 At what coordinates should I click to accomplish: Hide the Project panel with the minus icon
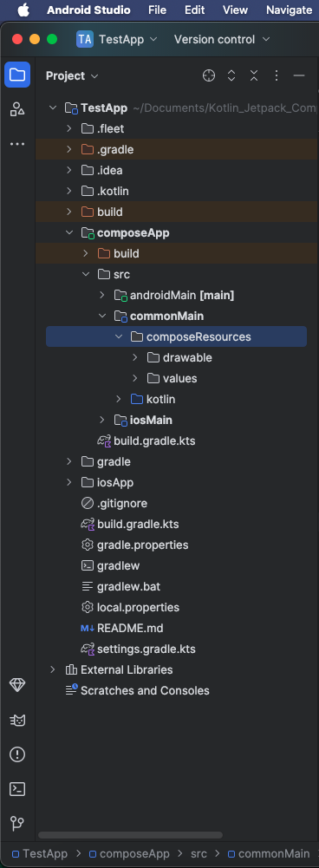[x=299, y=75]
